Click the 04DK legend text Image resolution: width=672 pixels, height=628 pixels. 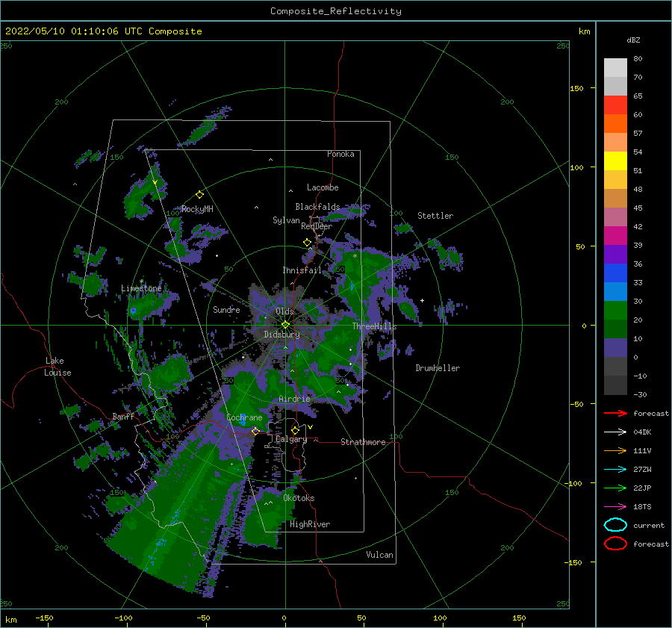[x=642, y=432]
